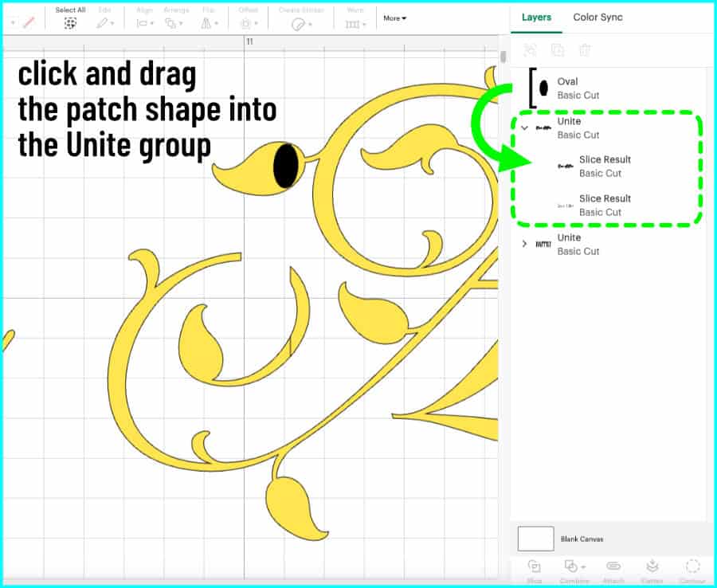Click the Flip tool icon
This screenshot has height=588, width=717.
click(206, 23)
